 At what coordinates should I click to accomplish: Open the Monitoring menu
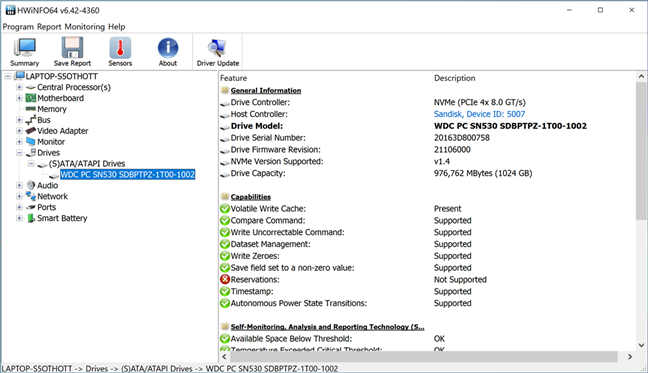pyautogui.click(x=85, y=27)
